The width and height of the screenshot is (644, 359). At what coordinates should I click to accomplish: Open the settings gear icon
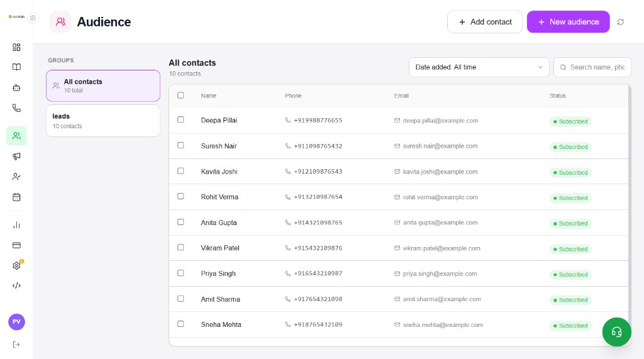pos(16,266)
